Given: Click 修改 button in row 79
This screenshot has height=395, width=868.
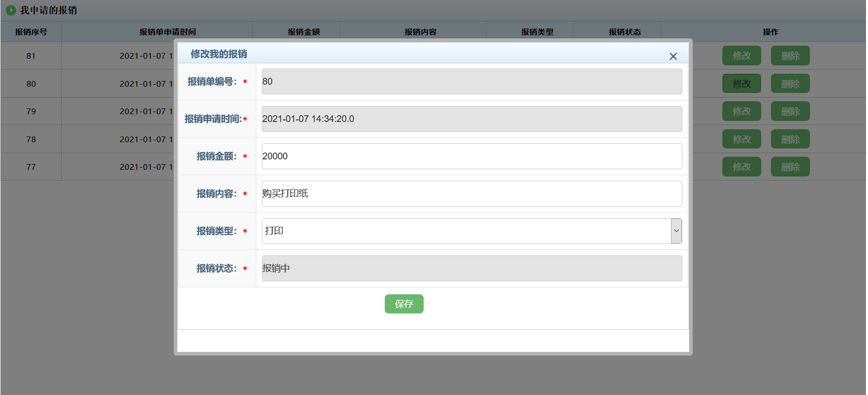Looking at the screenshot, I should [741, 111].
